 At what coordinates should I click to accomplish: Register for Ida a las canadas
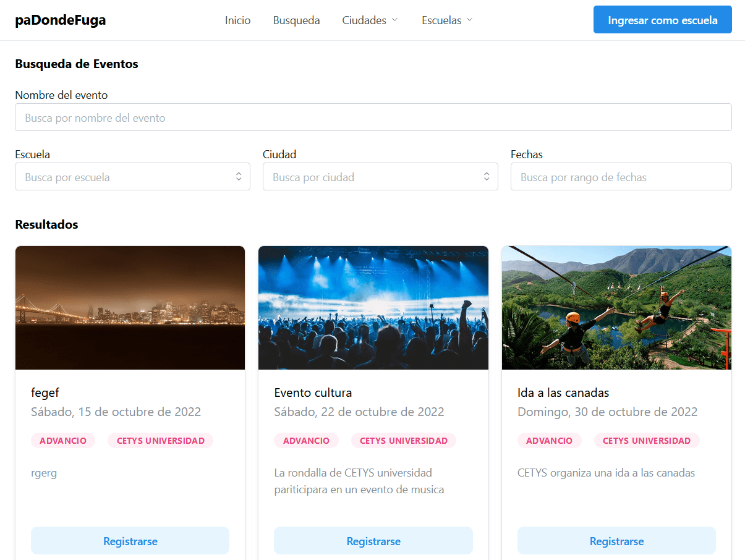pos(616,541)
